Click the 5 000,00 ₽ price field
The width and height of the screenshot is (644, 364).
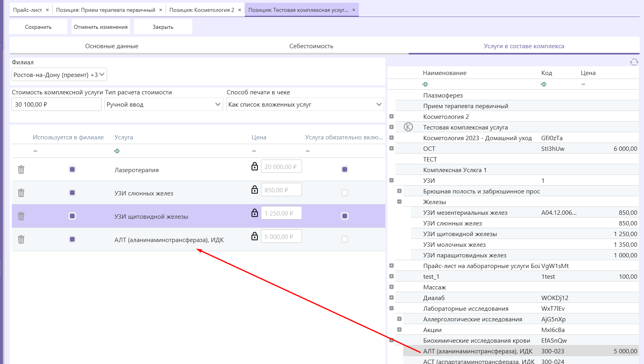[x=281, y=236]
